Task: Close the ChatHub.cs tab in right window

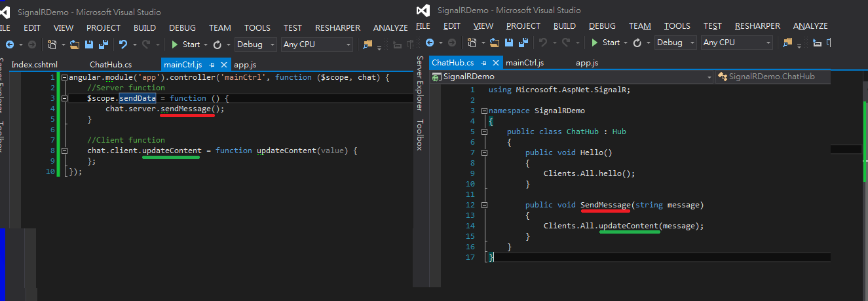Action: (x=495, y=63)
